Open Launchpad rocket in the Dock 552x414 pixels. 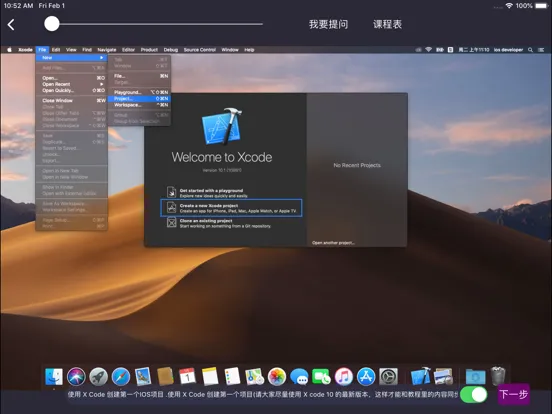point(98,377)
